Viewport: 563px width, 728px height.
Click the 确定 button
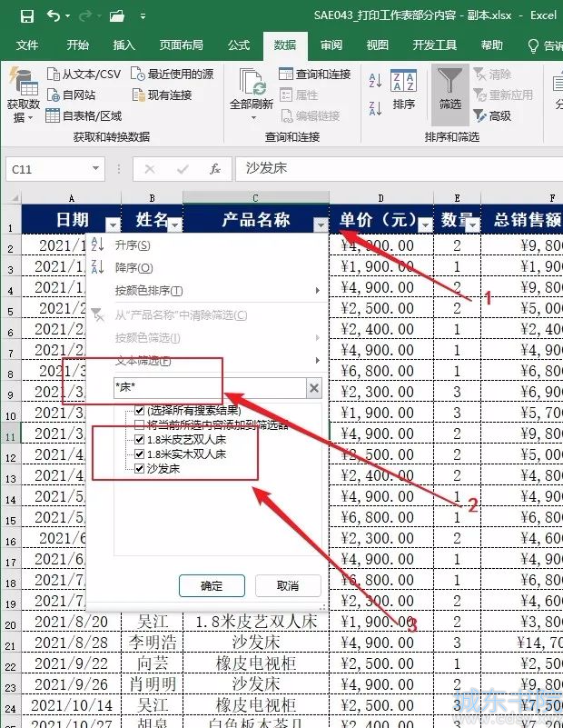212,586
